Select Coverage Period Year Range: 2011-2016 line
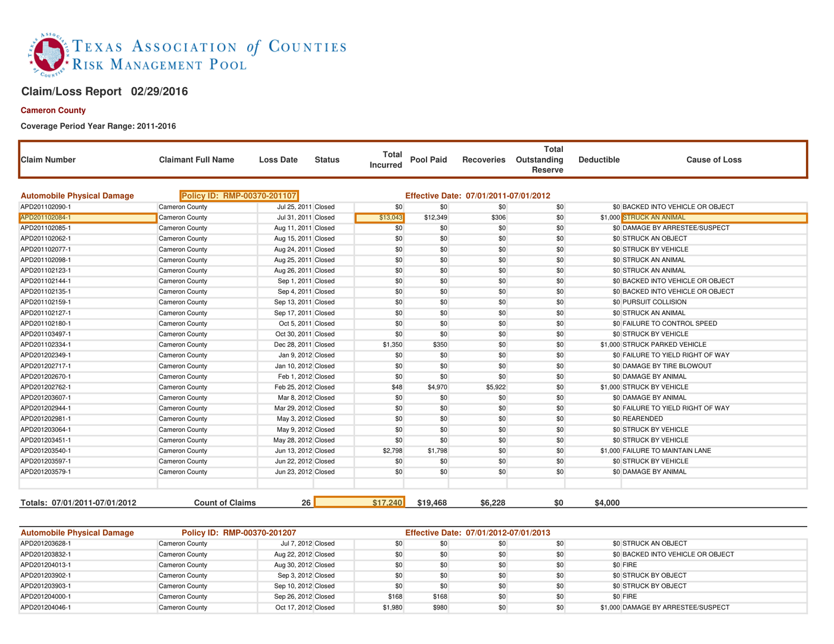Viewport: 834px width, 644px height. [x=98, y=126]
